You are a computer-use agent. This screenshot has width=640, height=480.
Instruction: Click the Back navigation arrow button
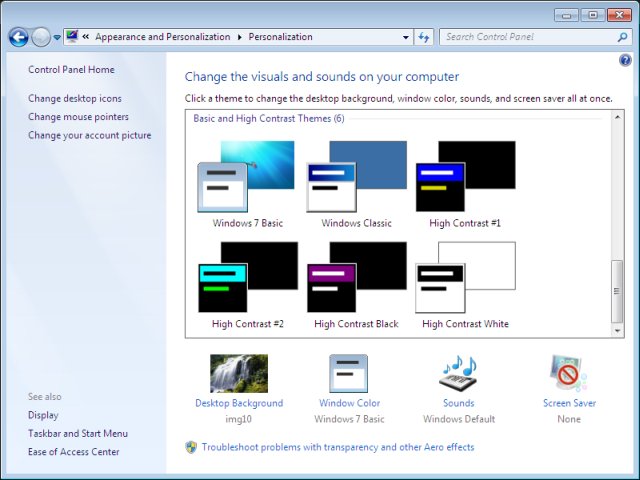[x=18, y=37]
